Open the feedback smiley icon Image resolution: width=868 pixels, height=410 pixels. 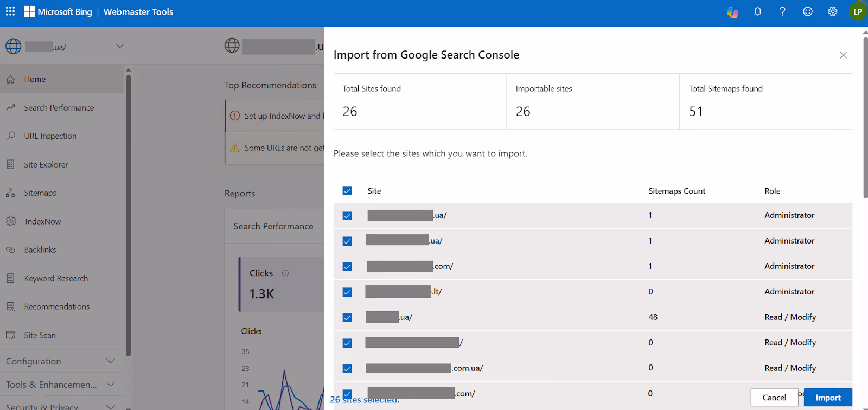coord(808,11)
